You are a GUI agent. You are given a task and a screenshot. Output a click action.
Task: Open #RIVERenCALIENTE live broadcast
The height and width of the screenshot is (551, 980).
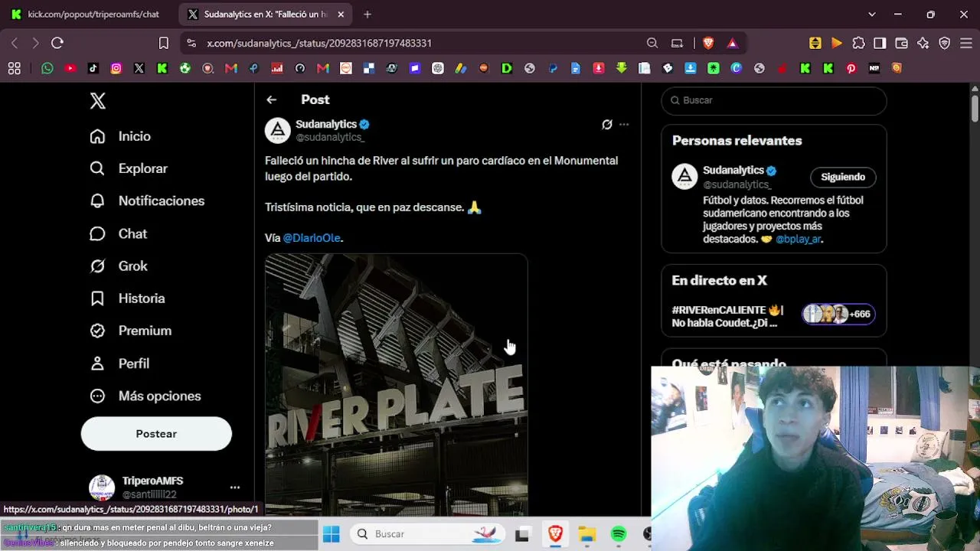tap(727, 316)
